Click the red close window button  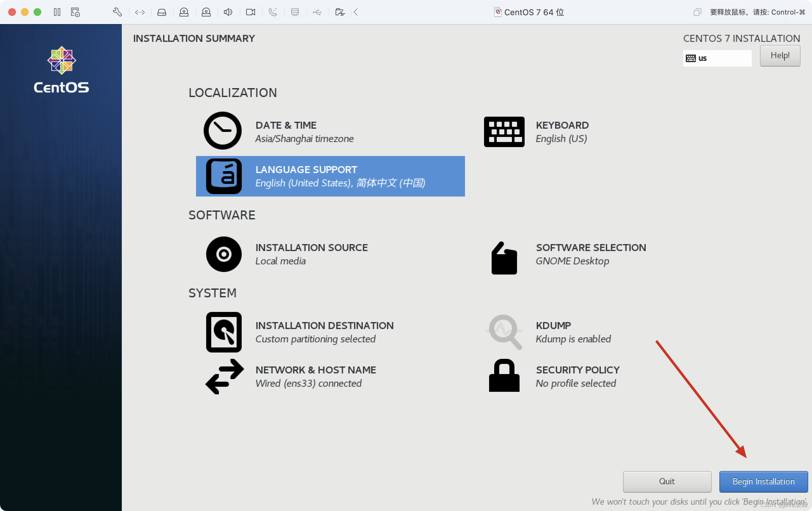[x=12, y=12]
